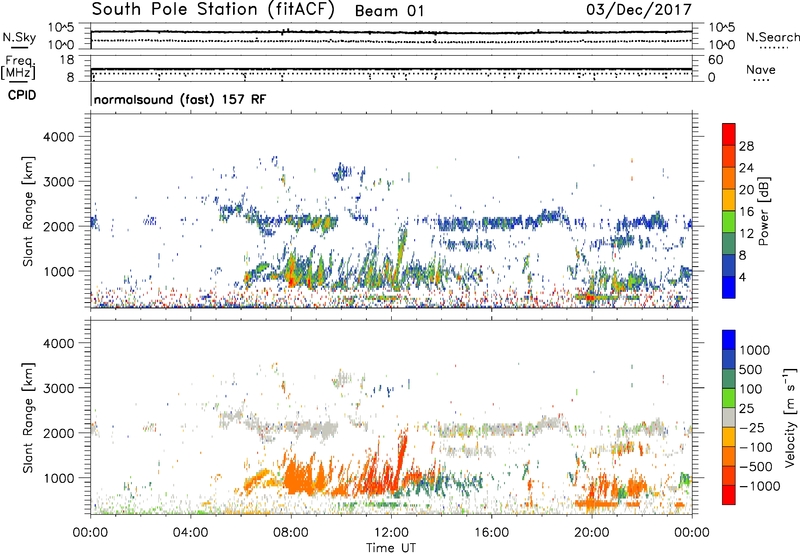The width and height of the screenshot is (800, 554).
Task: Click the Velocity [m s-1] colorbar title
Action: [x=791, y=417]
